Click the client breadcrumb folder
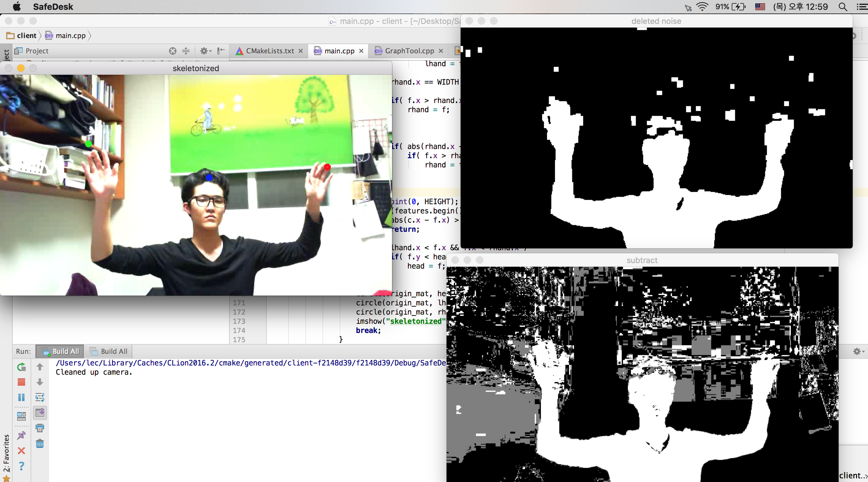This screenshot has width=868, height=482. click(26, 36)
